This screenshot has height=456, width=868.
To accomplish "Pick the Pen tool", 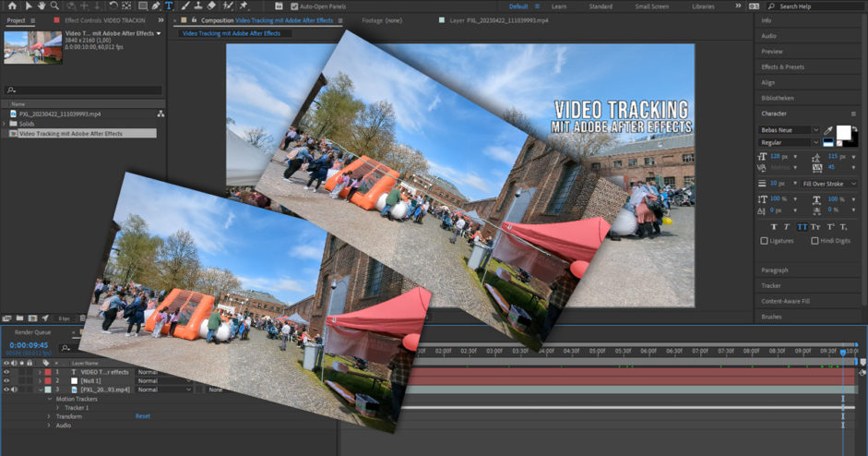I will 156,6.
